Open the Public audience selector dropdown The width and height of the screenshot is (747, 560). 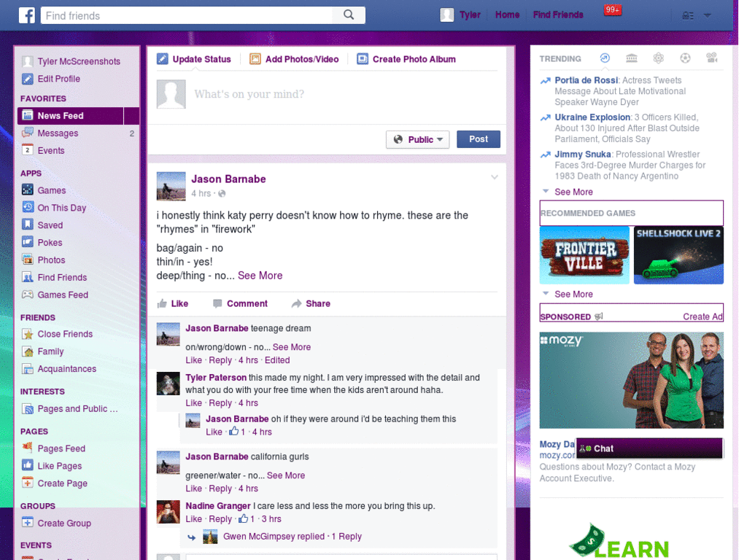click(417, 139)
